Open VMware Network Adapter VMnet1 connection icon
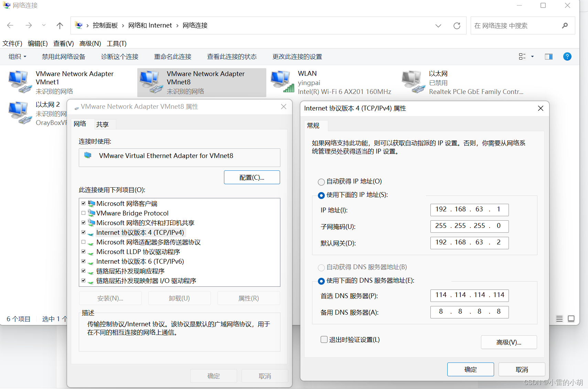 (20, 82)
